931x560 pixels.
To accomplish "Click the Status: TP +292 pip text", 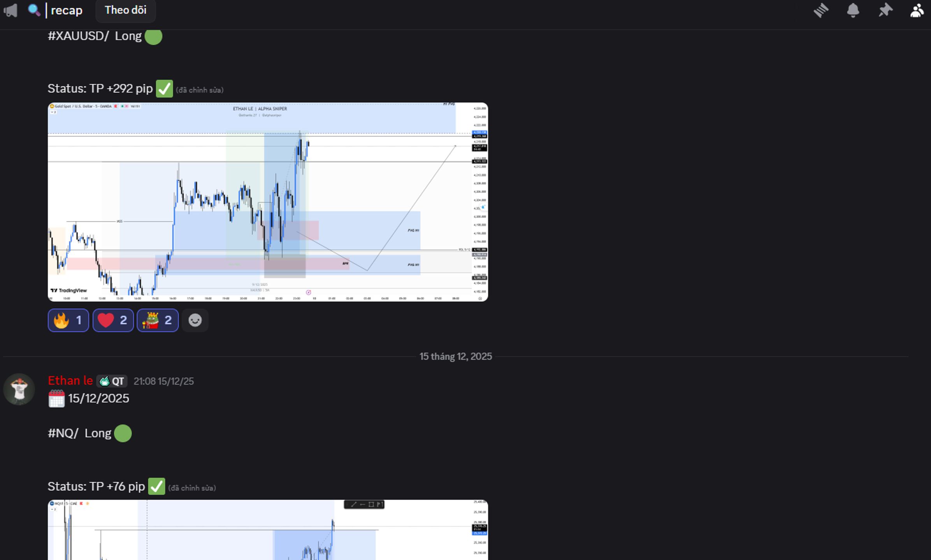I will pos(100,89).
